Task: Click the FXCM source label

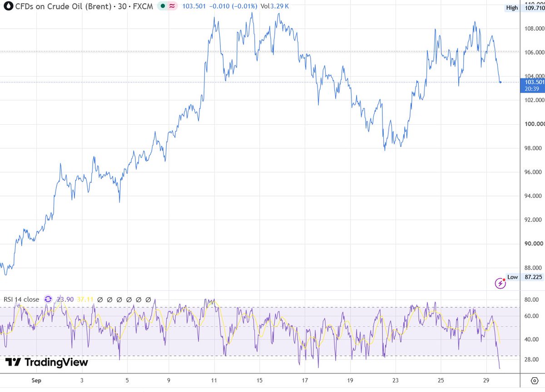Action: (144, 6)
